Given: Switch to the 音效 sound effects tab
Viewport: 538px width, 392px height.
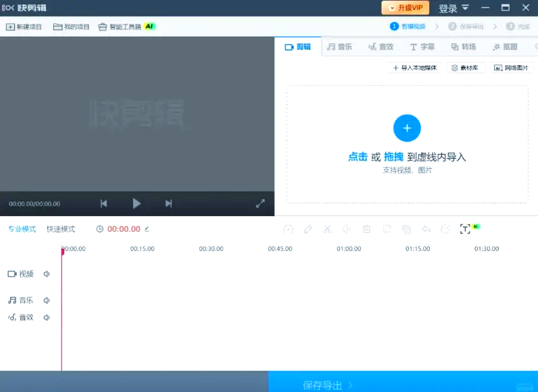Looking at the screenshot, I should pos(381,47).
